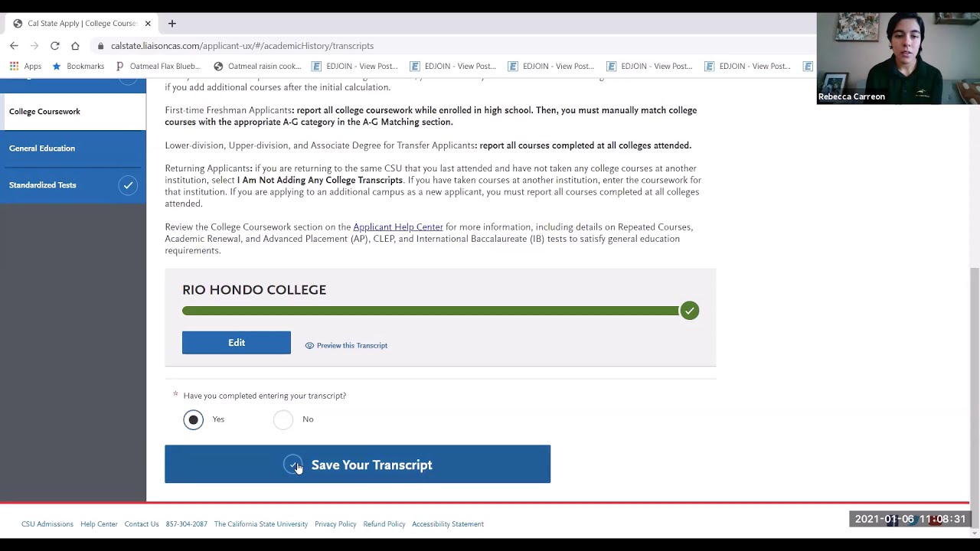The width and height of the screenshot is (980, 551).
Task: Go back with the browser back arrow
Action: pos(14,46)
